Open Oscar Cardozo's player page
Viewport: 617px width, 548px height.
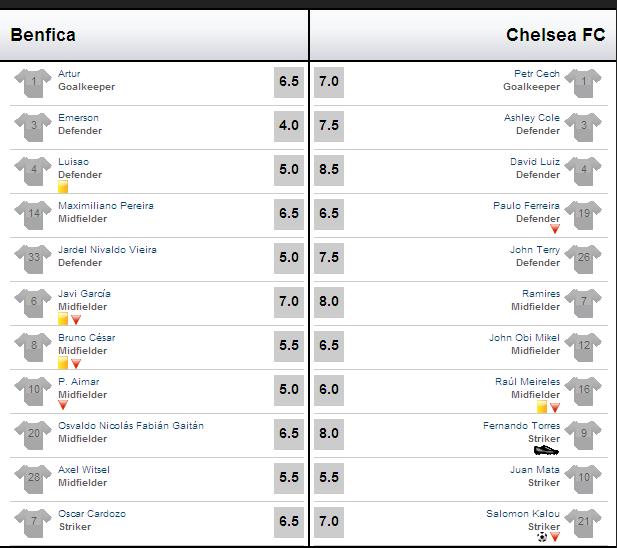92,513
